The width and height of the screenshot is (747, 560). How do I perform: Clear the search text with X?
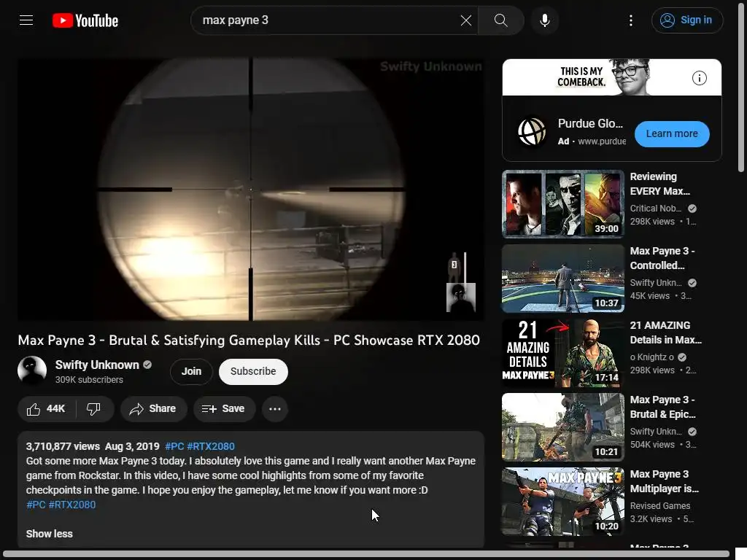pos(466,20)
